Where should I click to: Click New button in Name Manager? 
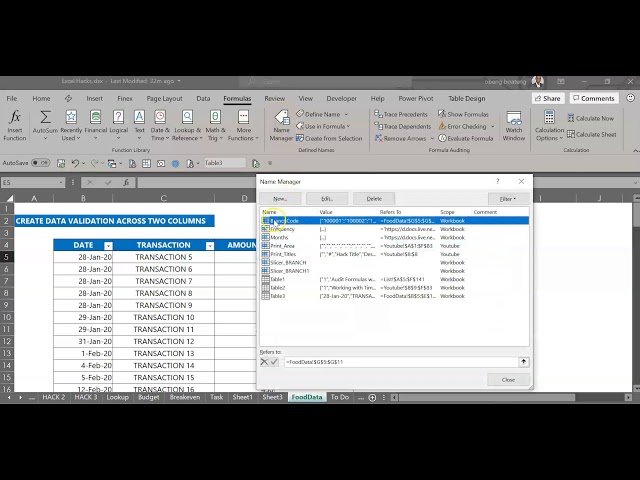[x=280, y=199]
